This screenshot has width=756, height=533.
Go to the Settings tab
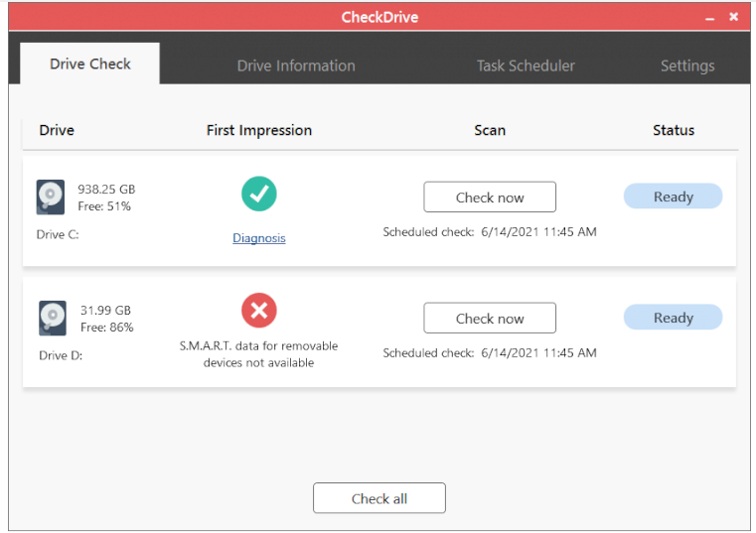click(687, 66)
